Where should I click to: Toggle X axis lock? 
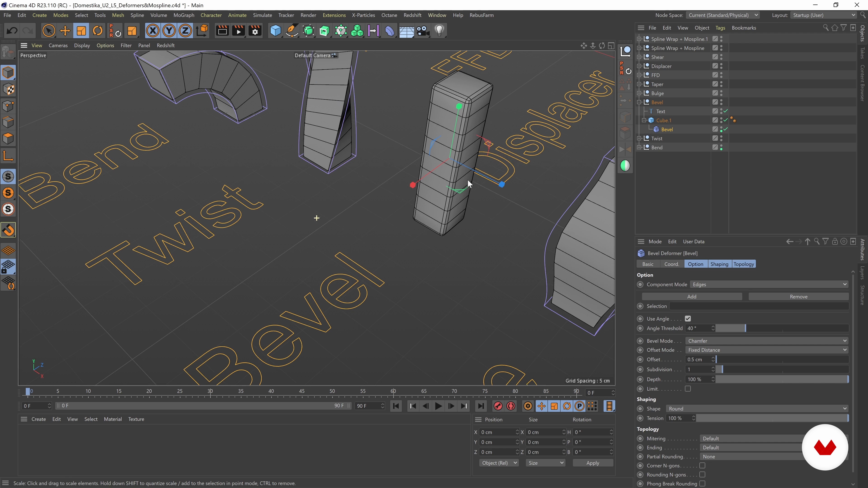[153, 31]
